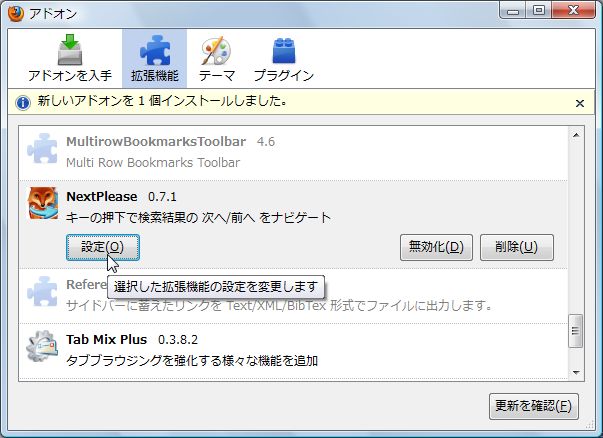
Task: Maximize the アドオン window
Action: click(540, 10)
